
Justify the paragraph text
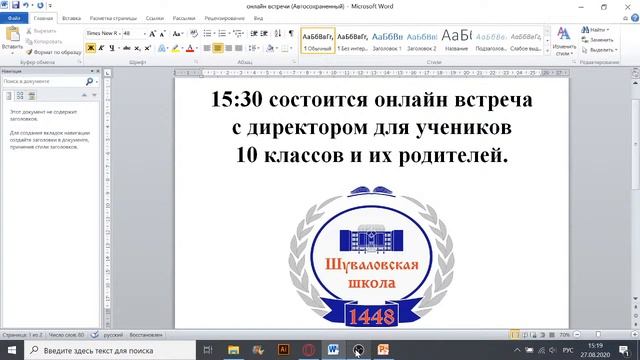point(239,48)
